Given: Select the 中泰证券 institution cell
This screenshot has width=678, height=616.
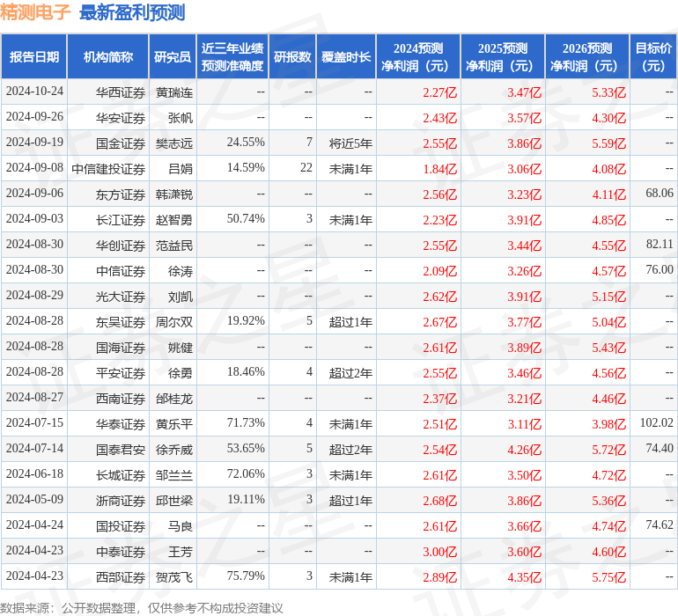Looking at the screenshot, I should tap(108, 551).
